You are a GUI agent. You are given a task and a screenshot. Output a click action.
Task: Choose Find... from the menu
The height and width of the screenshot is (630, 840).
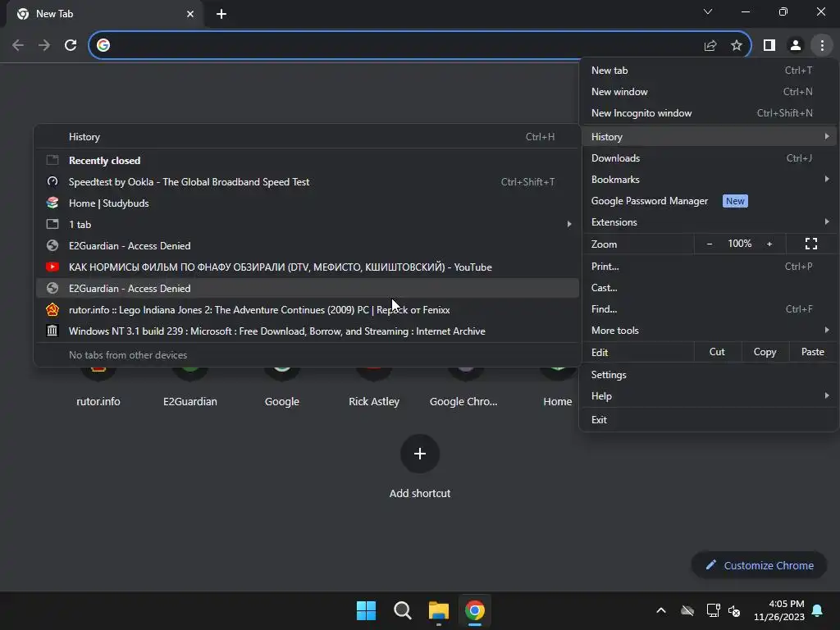tap(709, 309)
